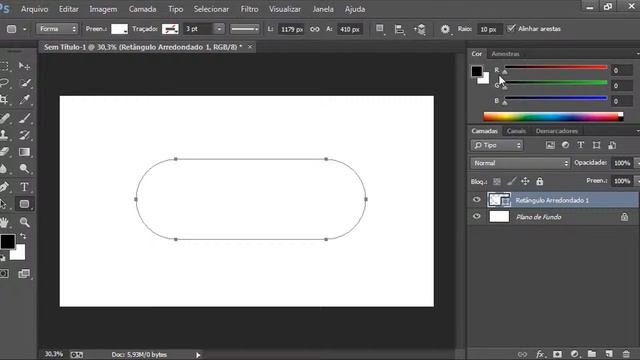Filter layers by shape layer icon
This screenshot has width=640, height=360.
[x=596, y=145]
